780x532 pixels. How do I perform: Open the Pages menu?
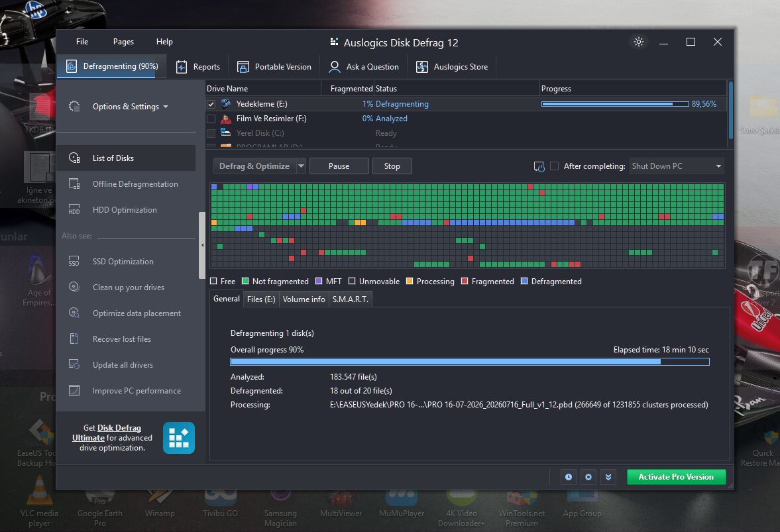[x=123, y=42]
